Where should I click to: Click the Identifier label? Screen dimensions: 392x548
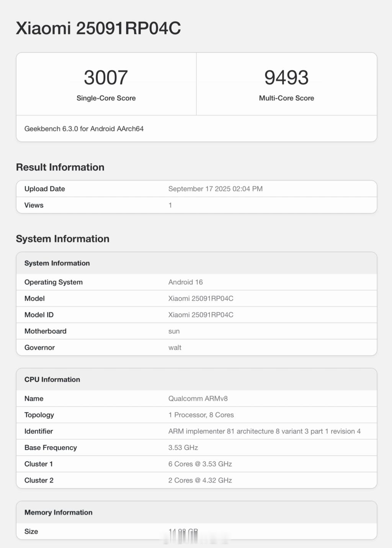(x=38, y=431)
